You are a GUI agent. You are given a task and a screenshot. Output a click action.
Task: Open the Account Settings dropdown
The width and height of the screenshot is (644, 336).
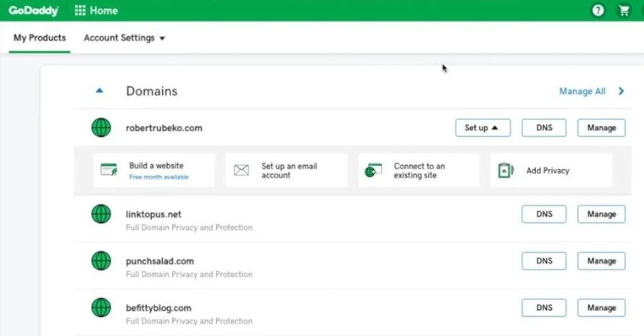tap(124, 38)
